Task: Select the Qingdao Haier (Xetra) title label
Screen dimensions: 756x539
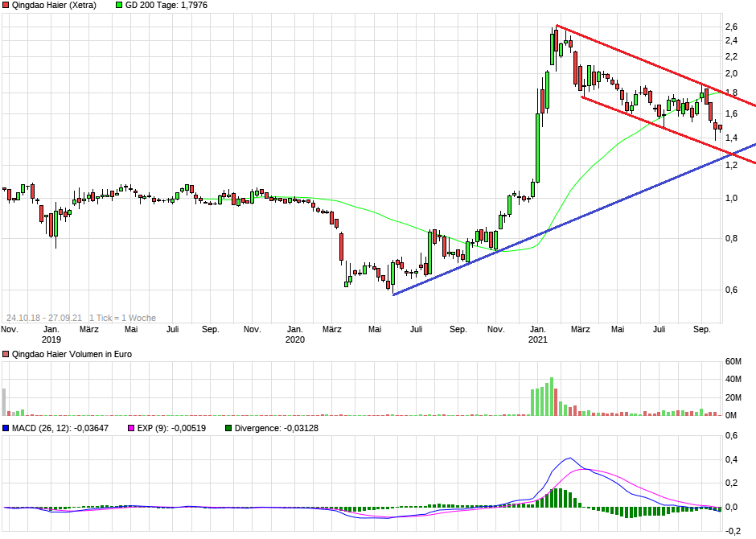Action: (54, 6)
